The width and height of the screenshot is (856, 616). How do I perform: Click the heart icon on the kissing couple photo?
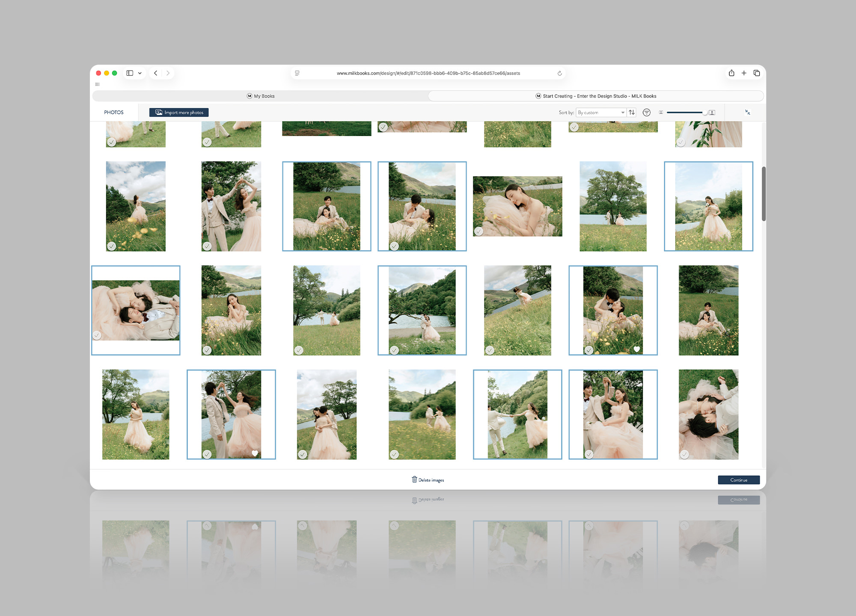pos(637,349)
